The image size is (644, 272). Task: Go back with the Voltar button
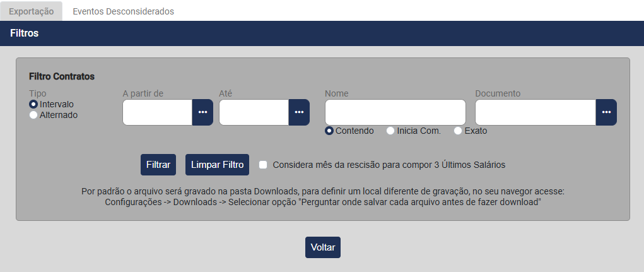pos(322,247)
